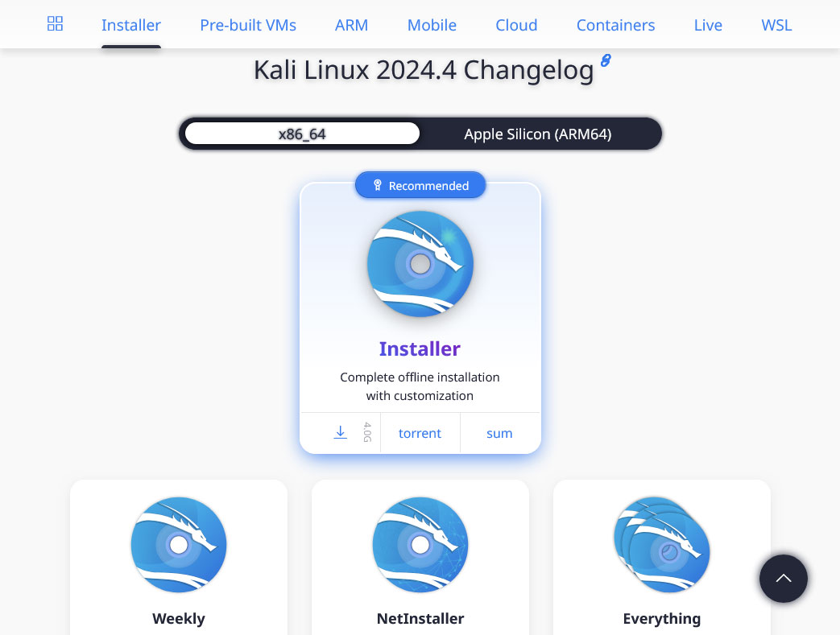Open the Live tab
Image resolution: width=840 pixels, height=635 pixels.
[x=708, y=25]
